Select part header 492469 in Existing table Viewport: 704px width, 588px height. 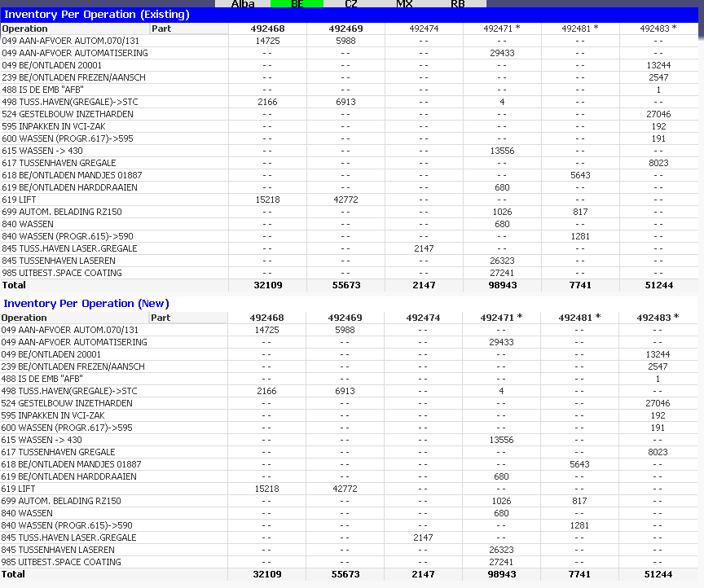[x=345, y=29]
